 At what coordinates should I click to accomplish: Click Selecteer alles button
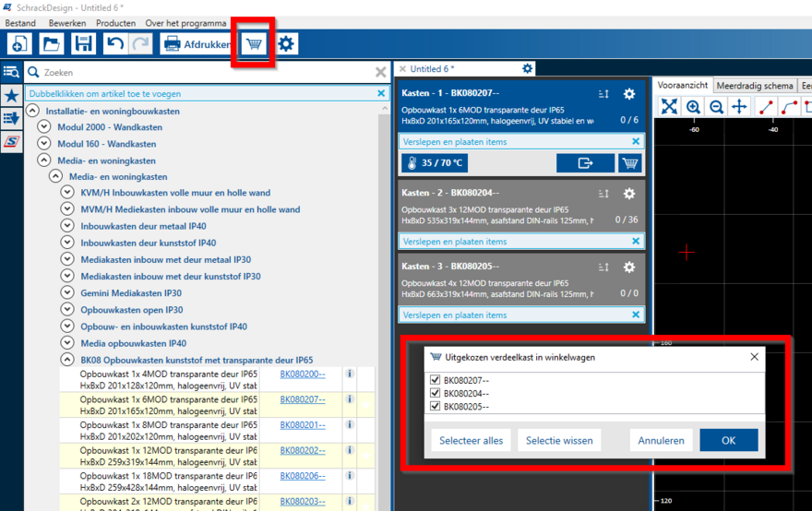471,441
